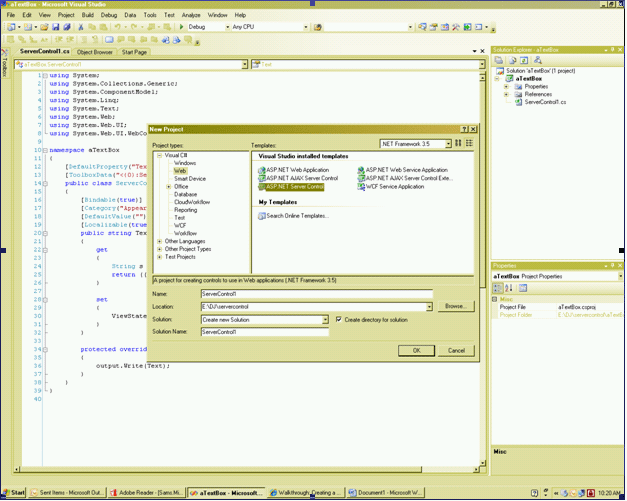627x501 pixels.
Task: Open ServerControl1.cs file in Solution Explorer
Action: click(x=546, y=102)
